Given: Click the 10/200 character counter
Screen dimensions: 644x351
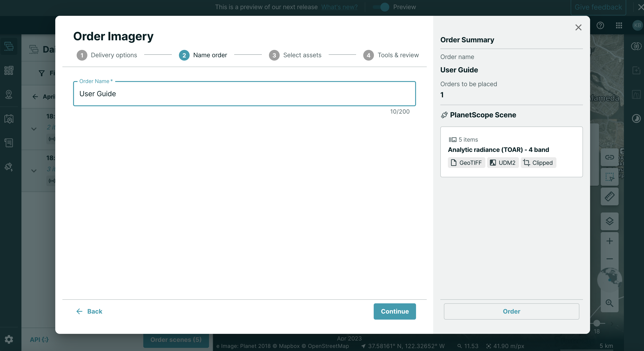Looking at the screenshot, I should (400, 111).
